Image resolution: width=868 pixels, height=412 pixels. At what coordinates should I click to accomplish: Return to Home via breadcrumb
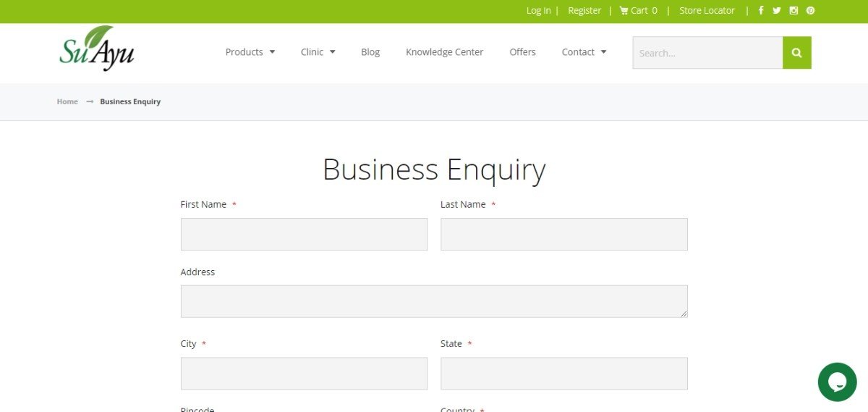point(67,101)
